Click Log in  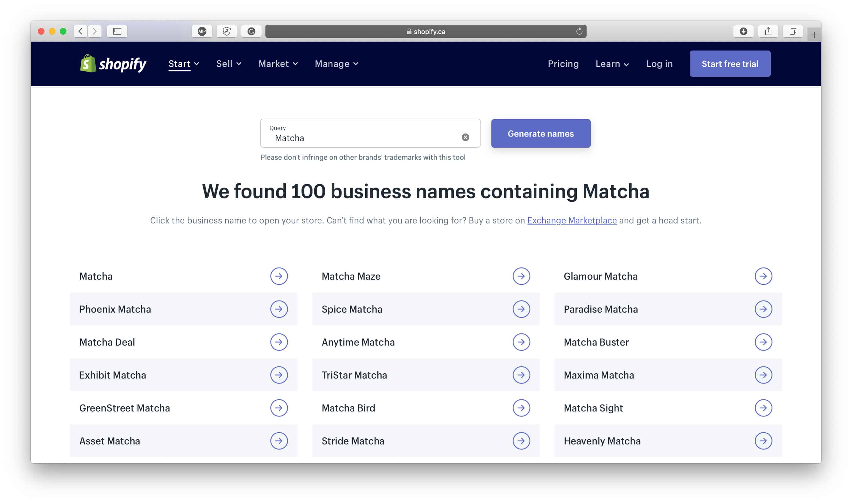coord(660,64)
